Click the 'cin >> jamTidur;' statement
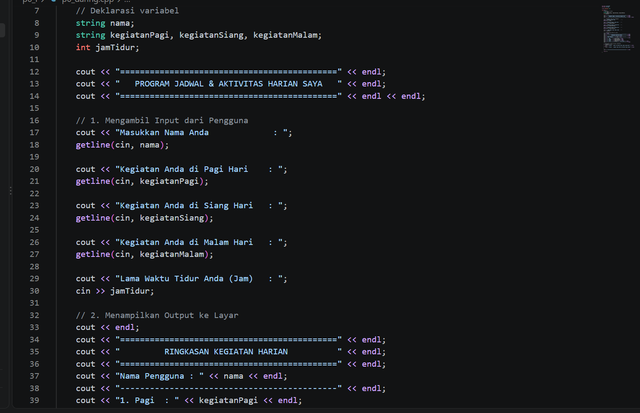The height and width of the screenshot is (413, 640). point(115,291)
